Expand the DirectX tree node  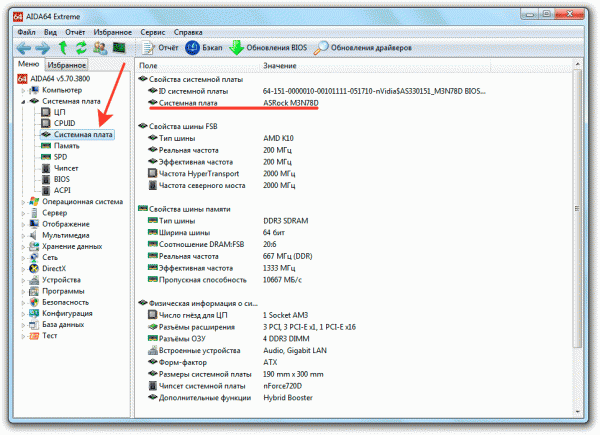pos(23,269)
